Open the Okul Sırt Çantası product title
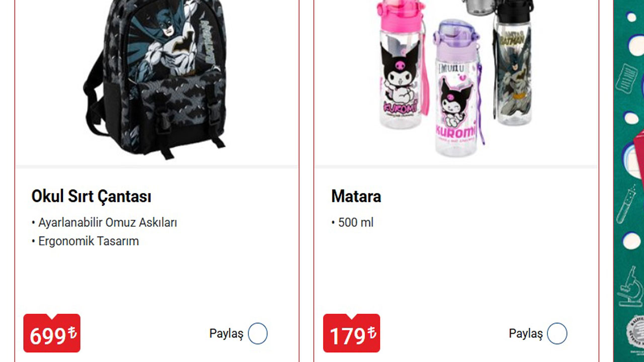This screenshot has width=644, height=362. [x=91, y=196]
